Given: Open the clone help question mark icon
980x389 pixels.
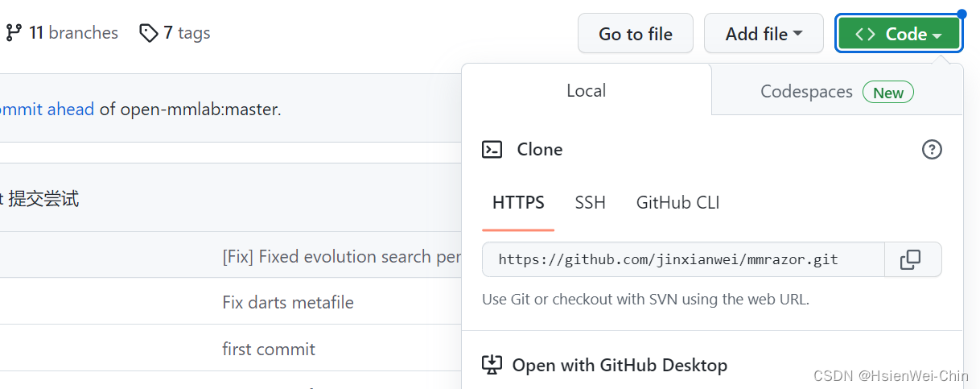Looking at the screenshot, I should pos(932,149).
